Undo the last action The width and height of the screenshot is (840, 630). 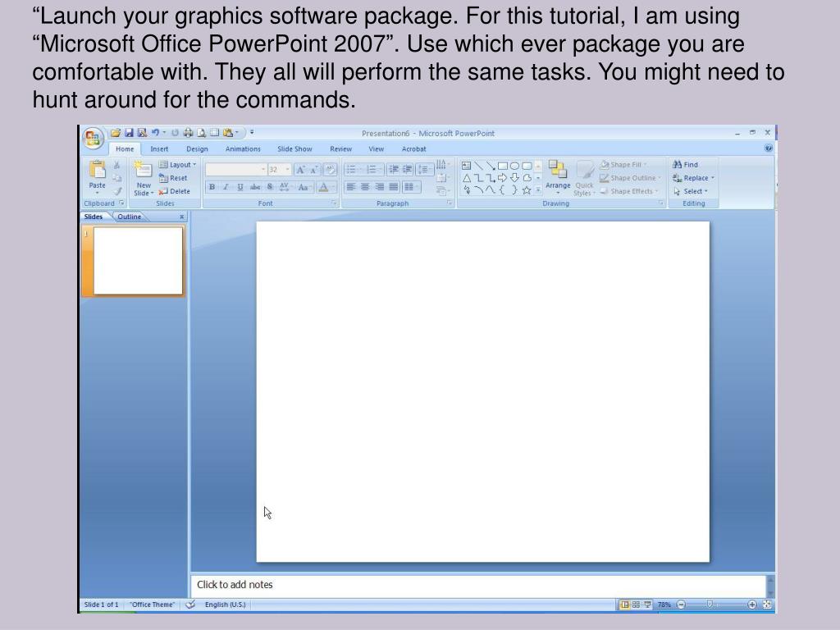tap(155, 133)
